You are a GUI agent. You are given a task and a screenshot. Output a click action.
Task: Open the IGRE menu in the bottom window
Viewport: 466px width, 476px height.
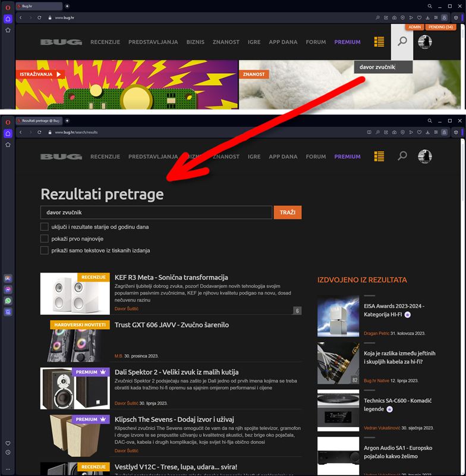click(x=254, y=156)
